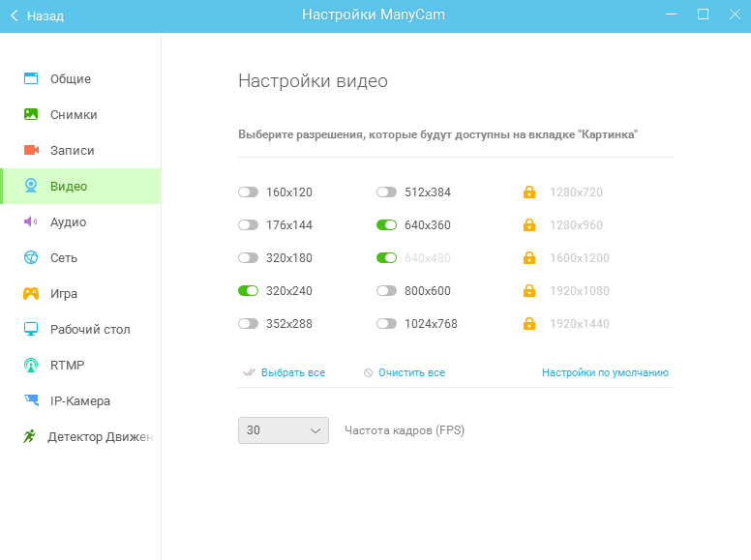The width and height of the screenshot is (751, 560).
Task: Click the back arrow chevron icon
Action: pyautogui.click(x=15, y=15)
